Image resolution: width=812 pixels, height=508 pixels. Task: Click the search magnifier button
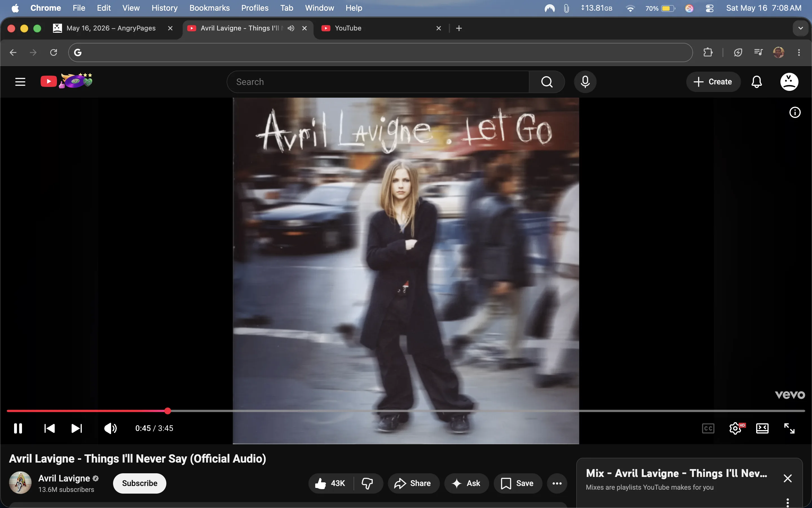547,82
